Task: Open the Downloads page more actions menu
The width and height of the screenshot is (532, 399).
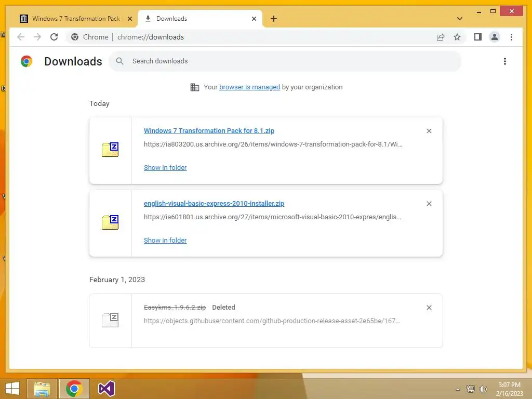Action: coord(505,61)
